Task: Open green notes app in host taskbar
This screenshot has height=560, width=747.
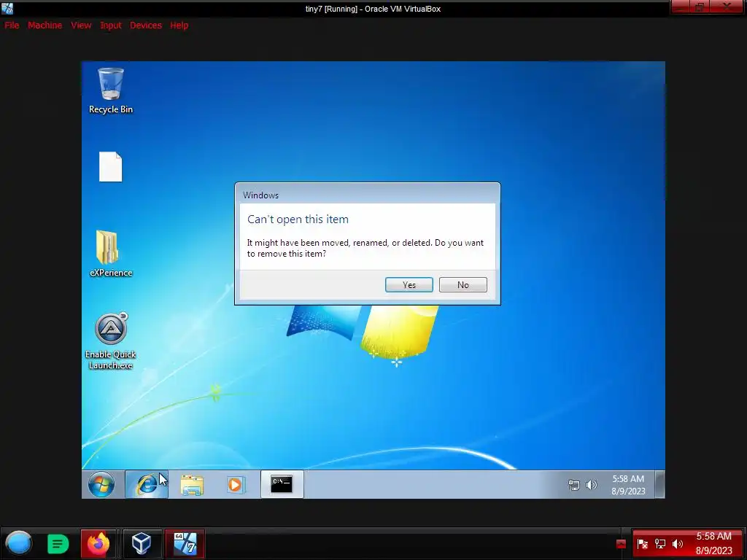Action: (58, 544)
